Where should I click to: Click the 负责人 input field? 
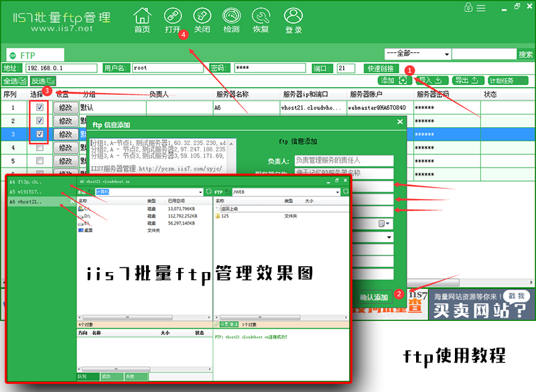(344, 161)
